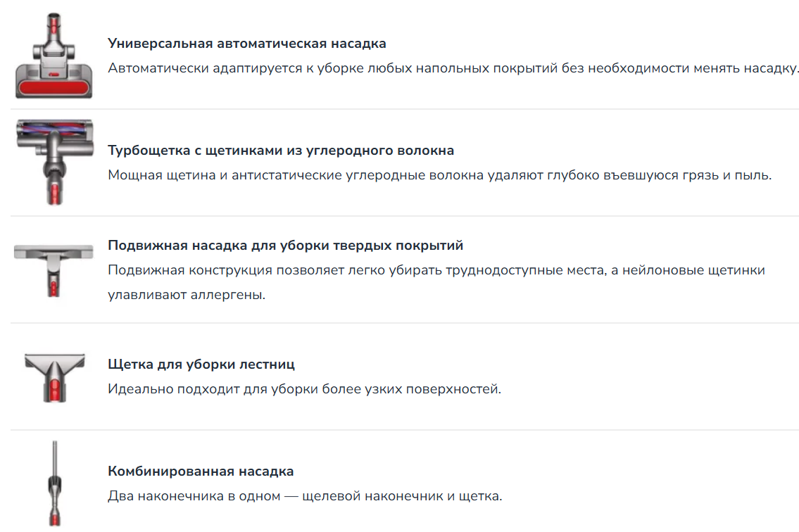Open the heading Универсальная автоматическая насадка
The width and height of the screenshot is (799, 532).
click(x=246, y=44)
